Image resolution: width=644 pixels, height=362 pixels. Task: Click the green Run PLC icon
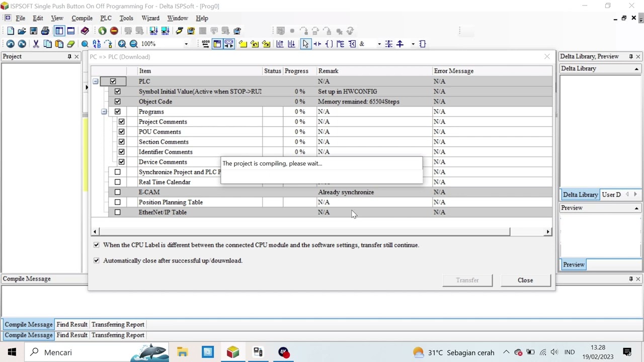coord(102,31)
